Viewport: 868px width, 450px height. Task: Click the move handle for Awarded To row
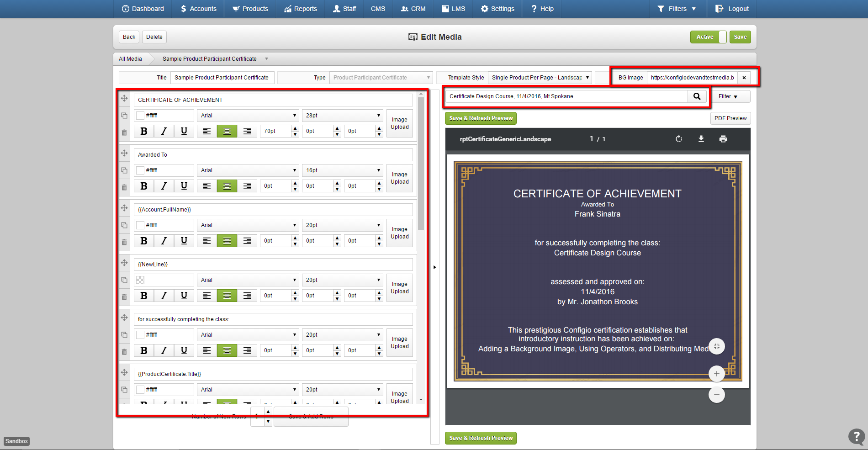(x=124, y=153)
